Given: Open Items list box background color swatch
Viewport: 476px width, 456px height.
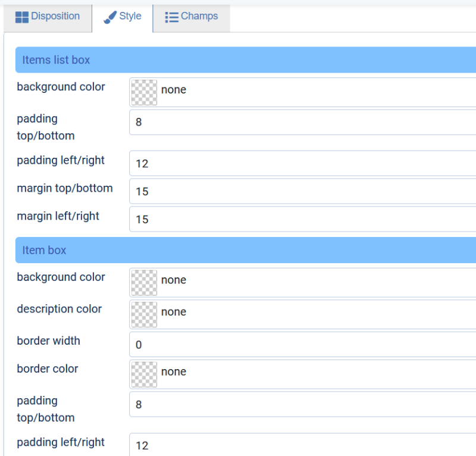Looking at the screenshot, I should point(144,92).
